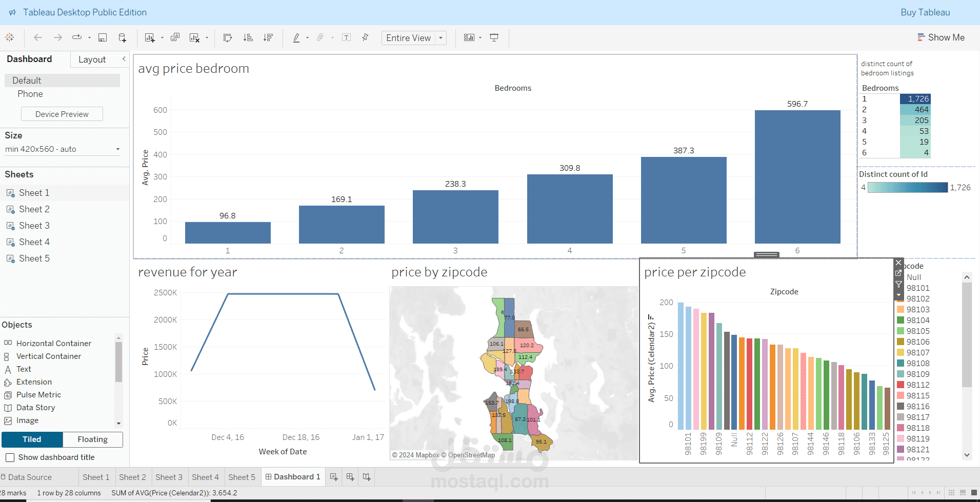Image resolution: width=980 pixels, height=502 pixels.
Task: Click the Presentation Mode icon
Action: [494, 37]
